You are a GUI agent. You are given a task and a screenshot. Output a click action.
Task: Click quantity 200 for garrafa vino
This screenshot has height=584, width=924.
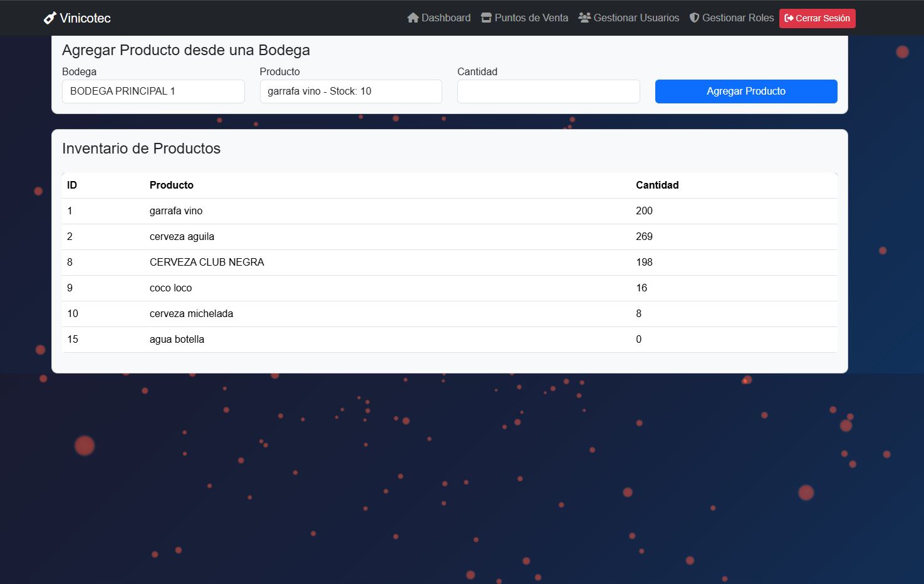click(x=644, y=211)
